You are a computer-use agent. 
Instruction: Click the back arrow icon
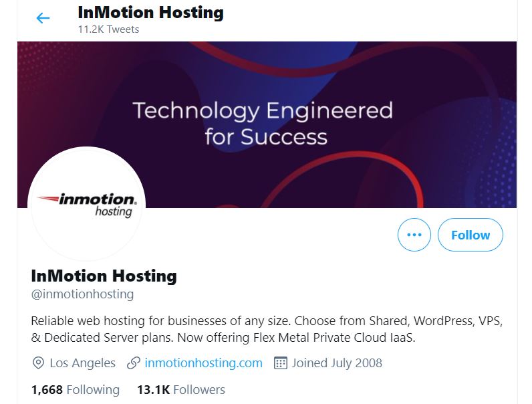[43, 18]
